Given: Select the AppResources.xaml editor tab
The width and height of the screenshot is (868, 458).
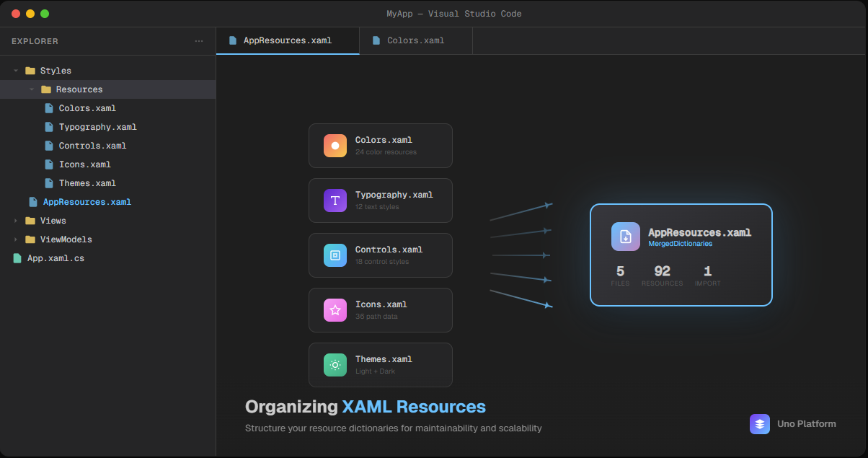Looking at the screenshot, I should [287, 40].
